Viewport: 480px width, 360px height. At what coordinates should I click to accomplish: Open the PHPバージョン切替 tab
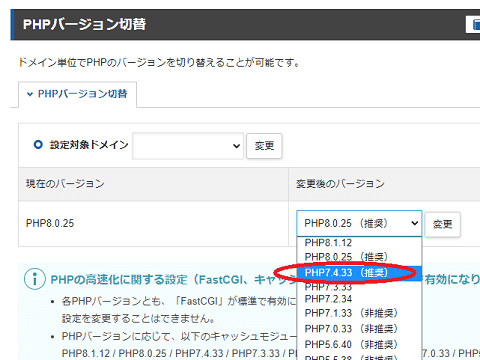[77, 94]
